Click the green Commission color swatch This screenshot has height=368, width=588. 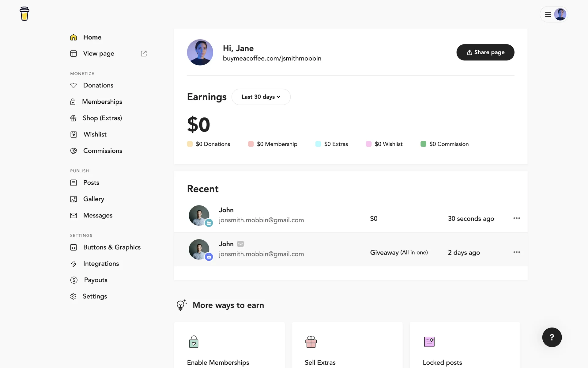(x=423, y=144)
